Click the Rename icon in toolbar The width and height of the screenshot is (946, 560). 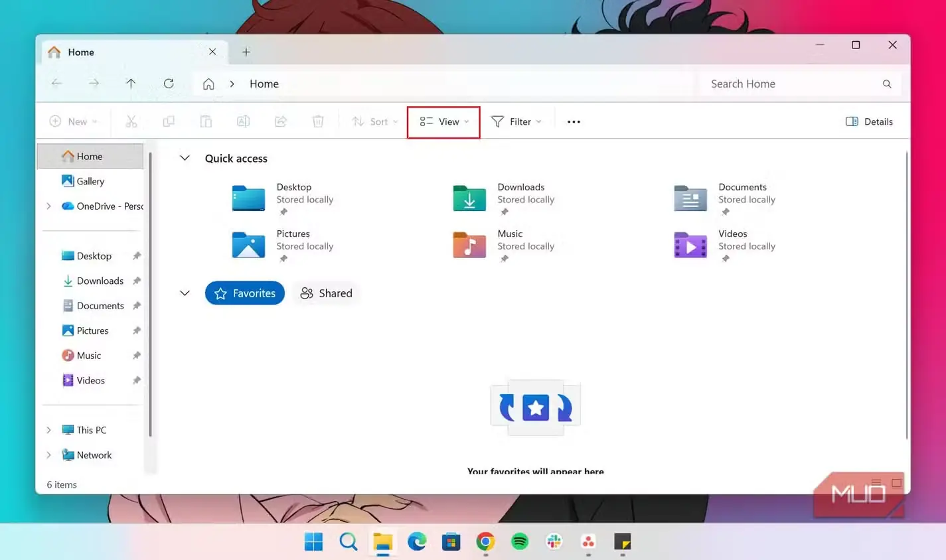tap(244, 121)
